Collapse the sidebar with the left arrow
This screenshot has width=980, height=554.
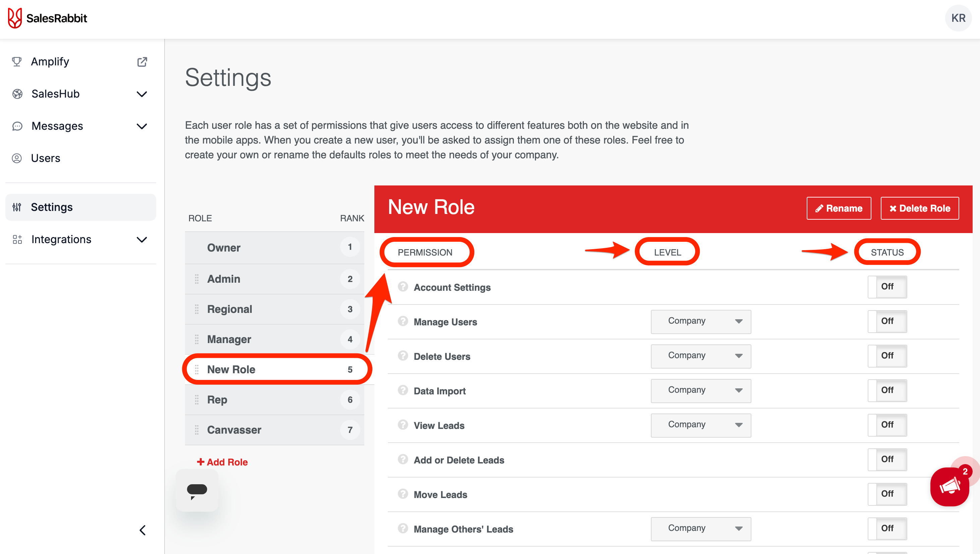pos(143,530)
